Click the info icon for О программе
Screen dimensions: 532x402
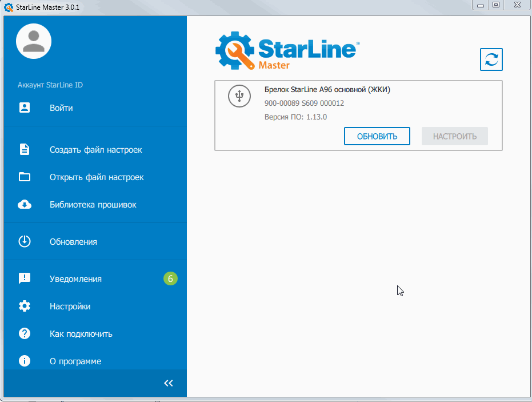pyautogui.click(x=25, y=361)
